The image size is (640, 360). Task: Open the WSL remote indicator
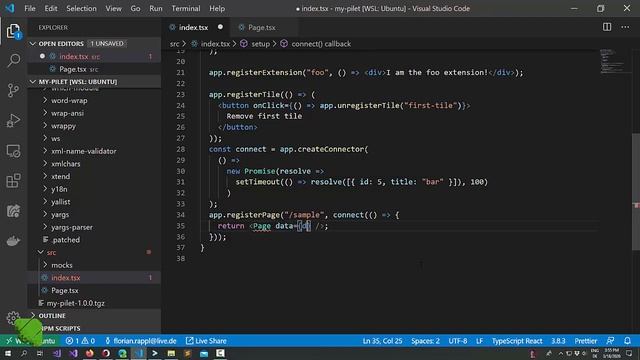click(x=31, y=341)
